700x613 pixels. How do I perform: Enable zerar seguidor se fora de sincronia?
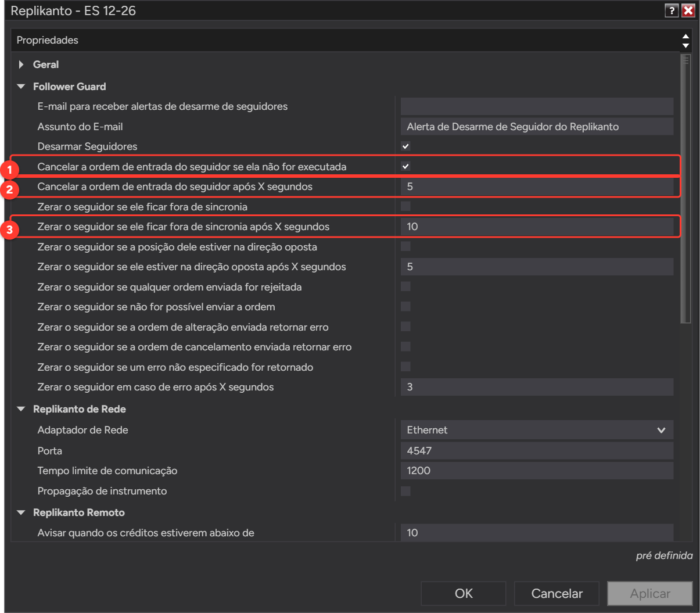[405, 206]
